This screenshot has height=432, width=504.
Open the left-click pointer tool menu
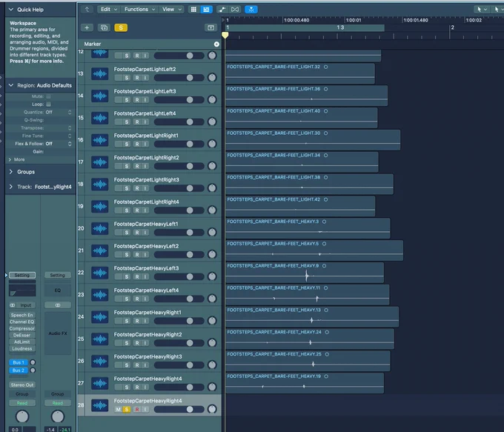[x=482, y=10]
